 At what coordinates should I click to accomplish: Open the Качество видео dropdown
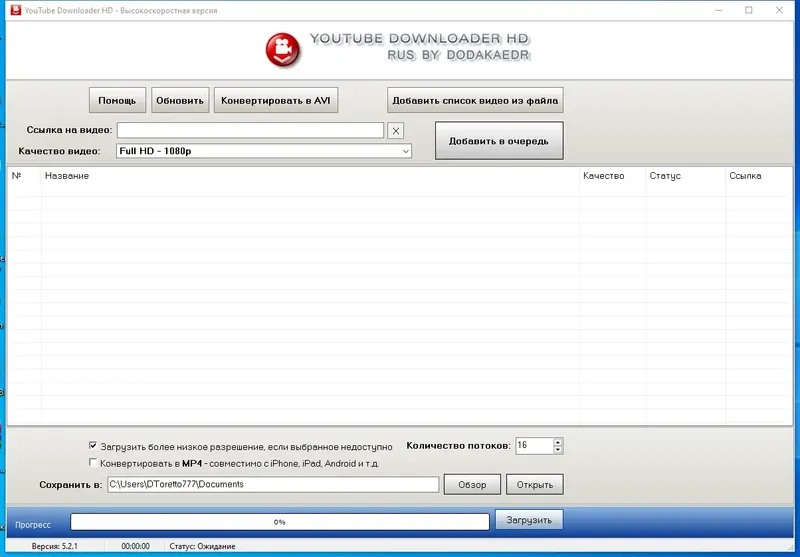pyautogui.click(x=264, y=151)
